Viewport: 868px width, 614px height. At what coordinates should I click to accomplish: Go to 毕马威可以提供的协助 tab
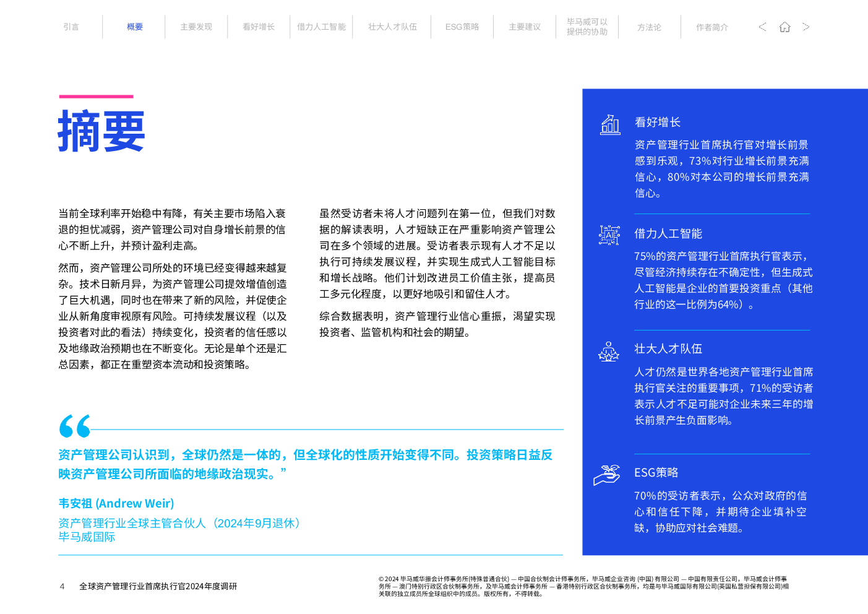tap(587, 27)
